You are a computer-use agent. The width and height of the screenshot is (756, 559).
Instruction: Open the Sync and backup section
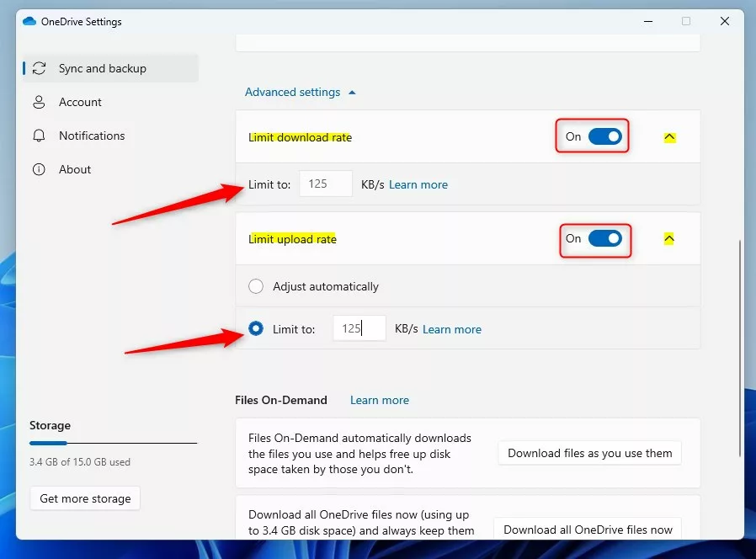coord(110,68)
